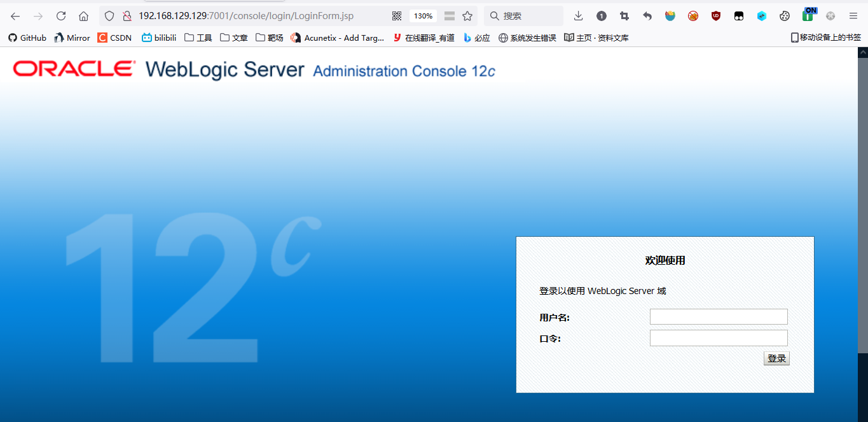Open the crop/screenshot extension icon
The image size is (868, 422).
pyautogui.click(x=624, y=16)
